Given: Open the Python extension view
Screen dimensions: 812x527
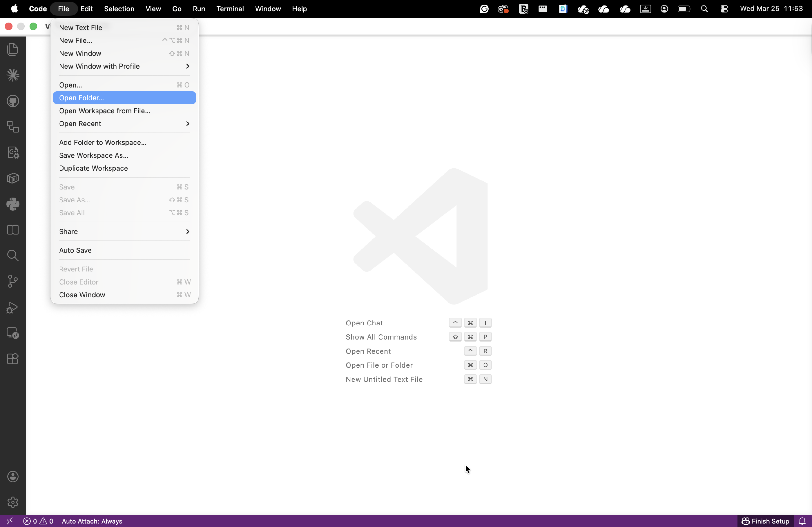Looking at the screenshot, I should pyautogui.click(x=13, y=204).
